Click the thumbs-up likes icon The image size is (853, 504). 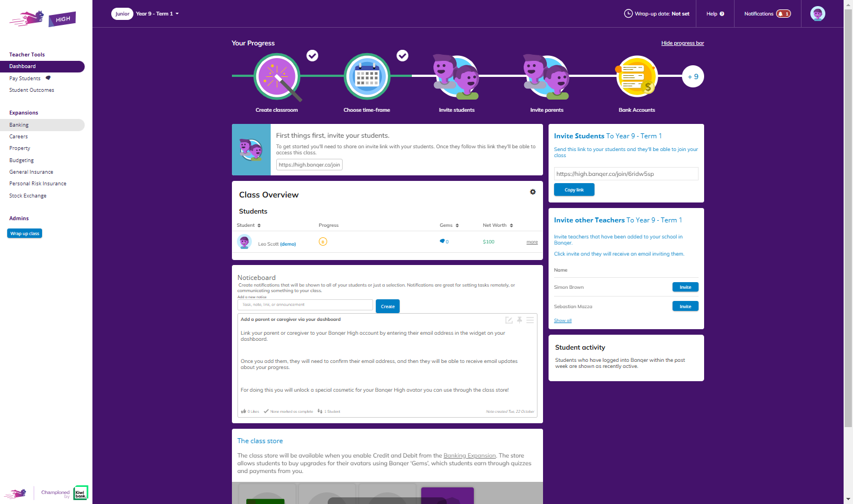pos(244,411)
